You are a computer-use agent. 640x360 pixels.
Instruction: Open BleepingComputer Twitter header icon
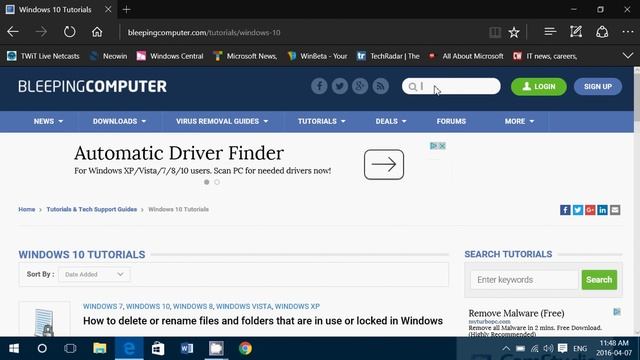coord(340,86)
